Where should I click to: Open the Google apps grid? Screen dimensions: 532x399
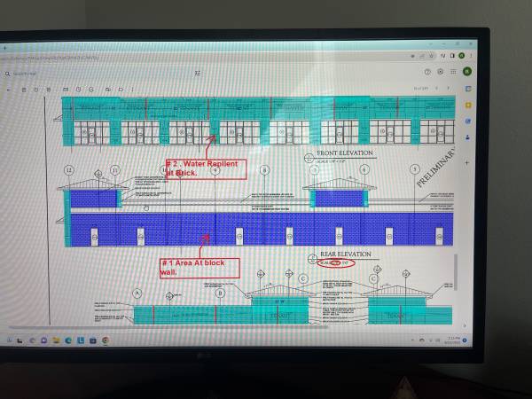[453, 72]
